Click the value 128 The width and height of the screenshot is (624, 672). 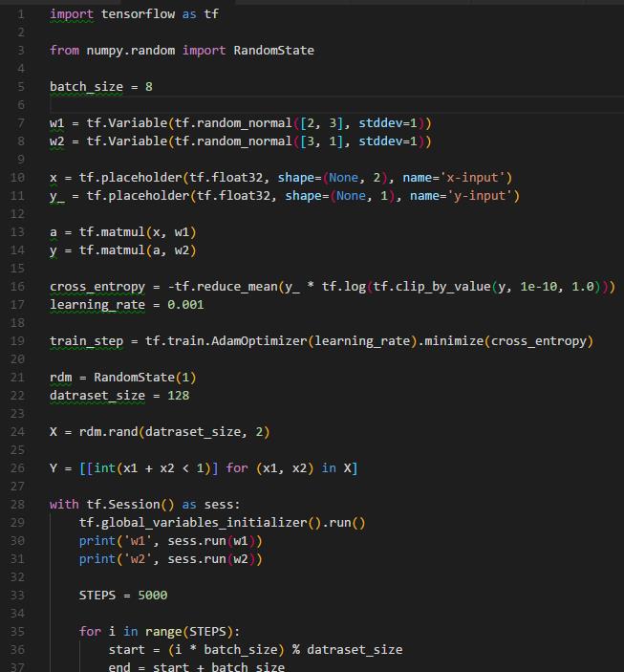(x=179, y=396)
